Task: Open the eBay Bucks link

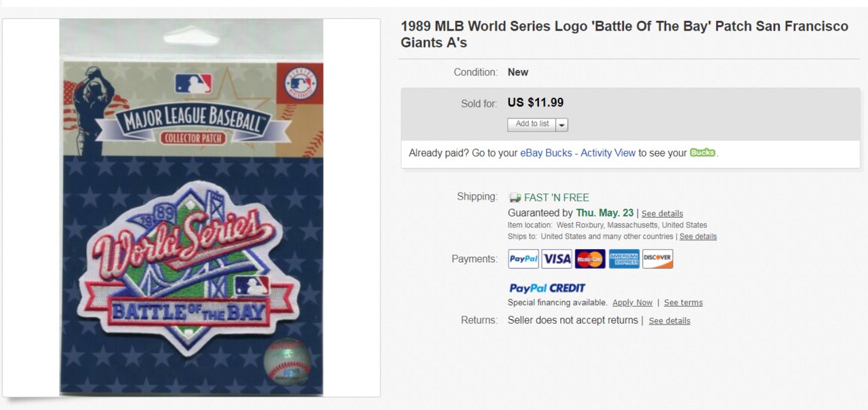Action: (546, 153)
